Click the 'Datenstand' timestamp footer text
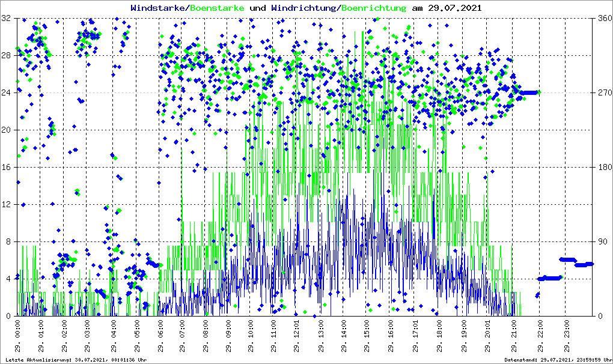613x364 pixels. tap(558, 360)
